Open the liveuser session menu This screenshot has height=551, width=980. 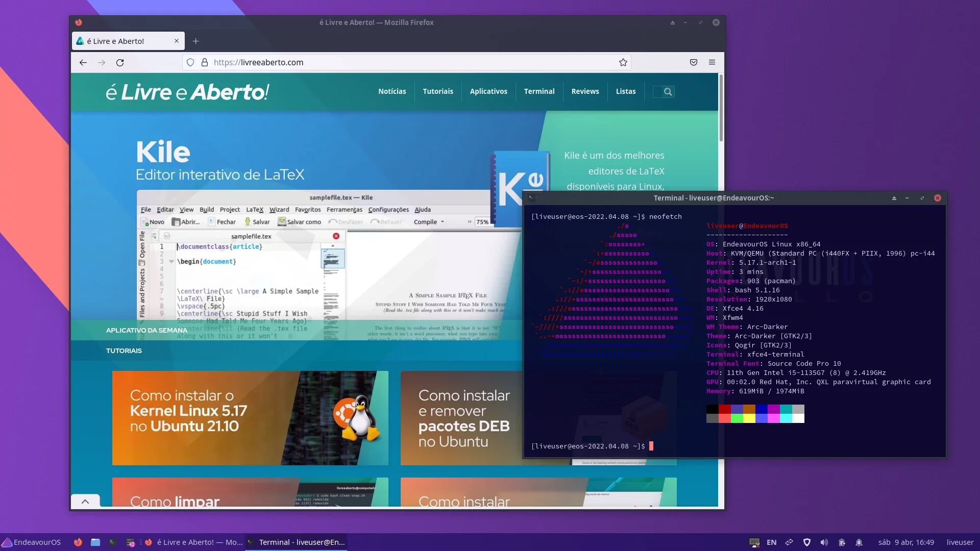coord(960,542)
